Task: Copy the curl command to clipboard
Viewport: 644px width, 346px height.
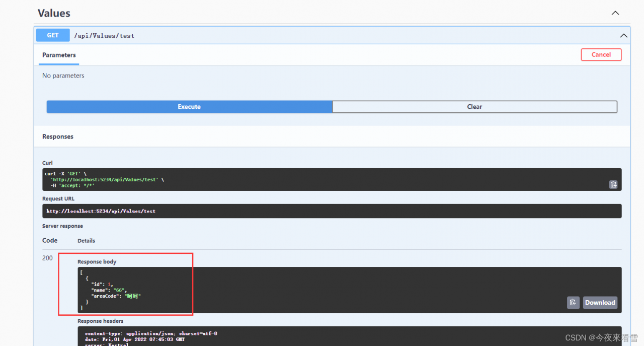Action: [613, 184]
